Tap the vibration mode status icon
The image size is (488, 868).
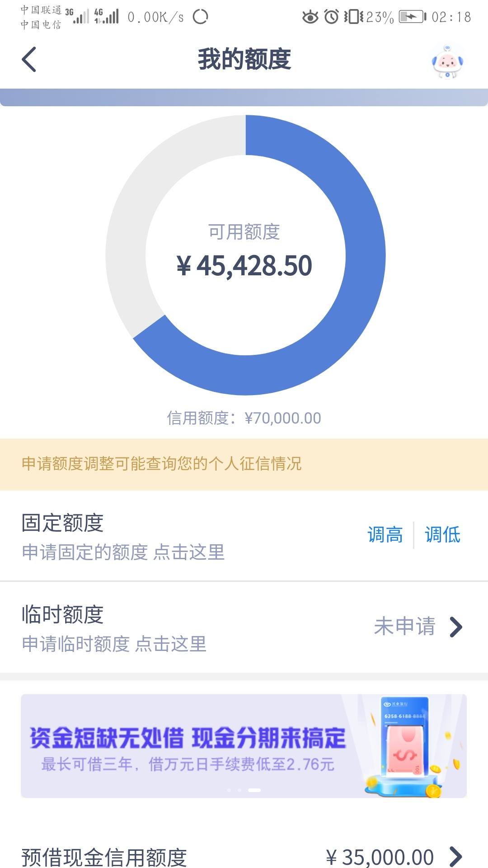[353, 17]
